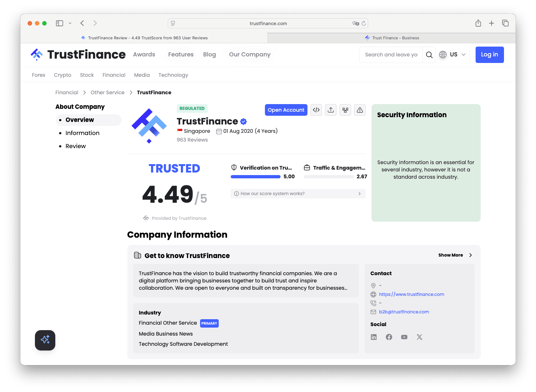Go back with Safari back arrow

(x=83, y=23)
